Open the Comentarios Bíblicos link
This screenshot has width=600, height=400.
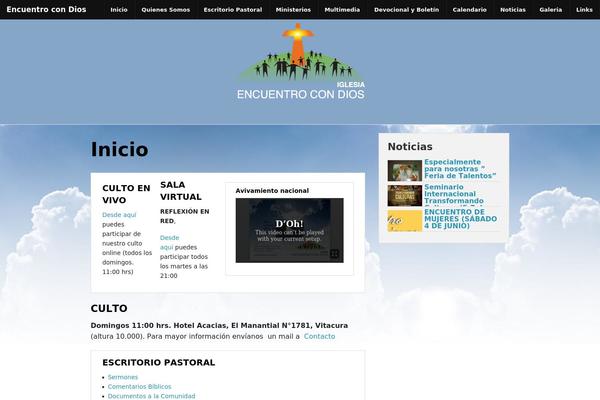point(139,387)
